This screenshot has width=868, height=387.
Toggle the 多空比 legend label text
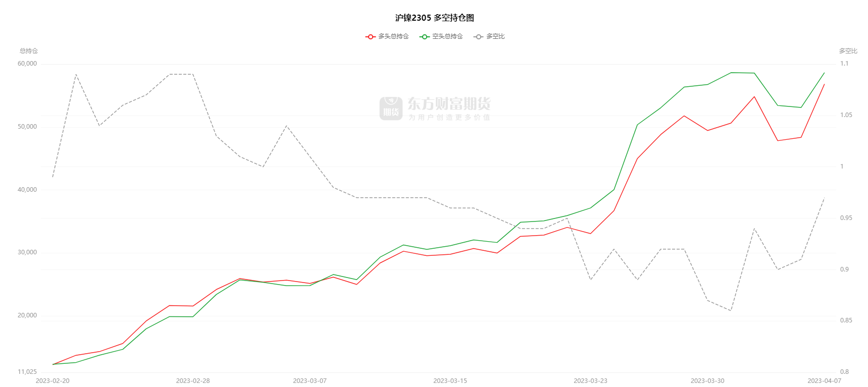coord(495,36)
